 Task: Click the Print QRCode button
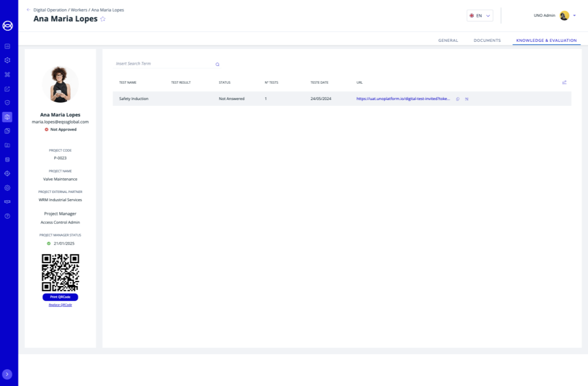tap(60, 297)
